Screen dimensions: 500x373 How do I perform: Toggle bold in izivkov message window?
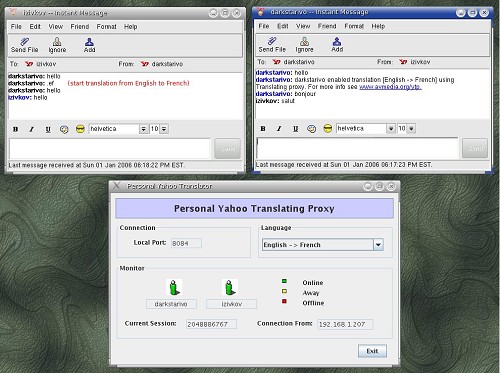tap(15, 129)
